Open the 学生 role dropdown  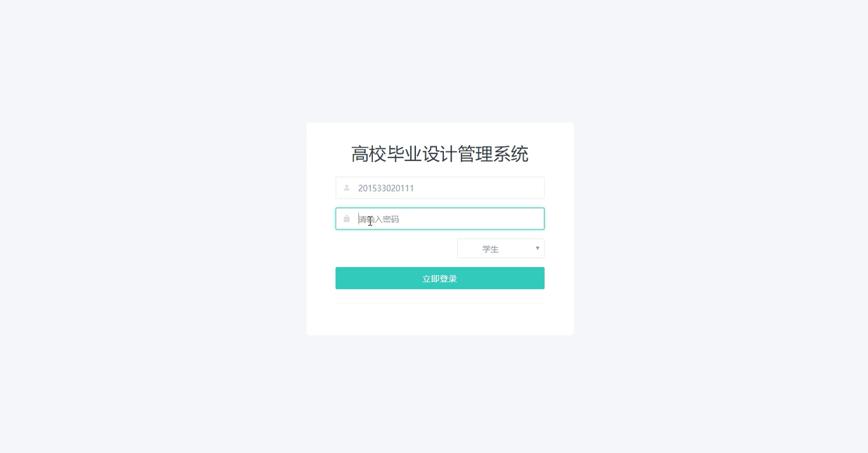coord(501,249)
